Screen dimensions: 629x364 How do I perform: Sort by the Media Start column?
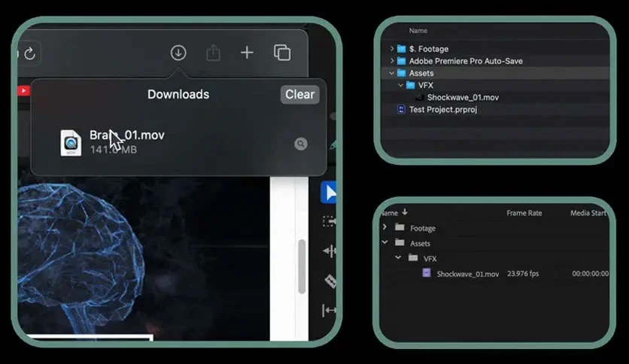point(588,214)
